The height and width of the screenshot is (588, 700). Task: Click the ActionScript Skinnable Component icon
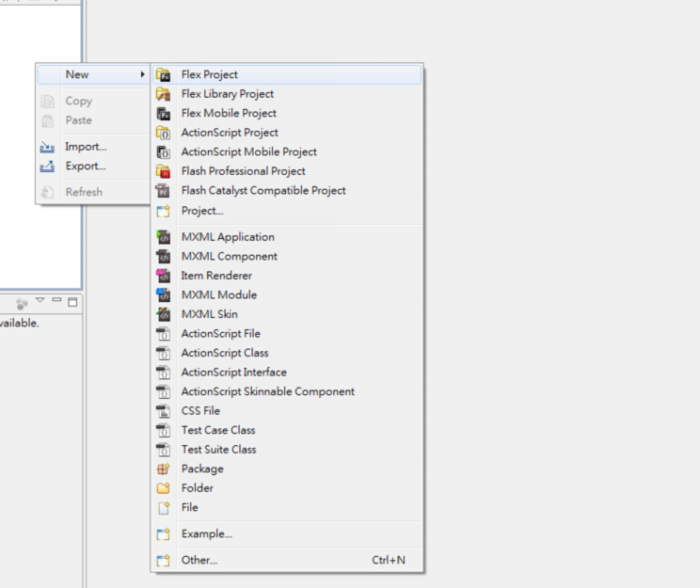point(164,392)
